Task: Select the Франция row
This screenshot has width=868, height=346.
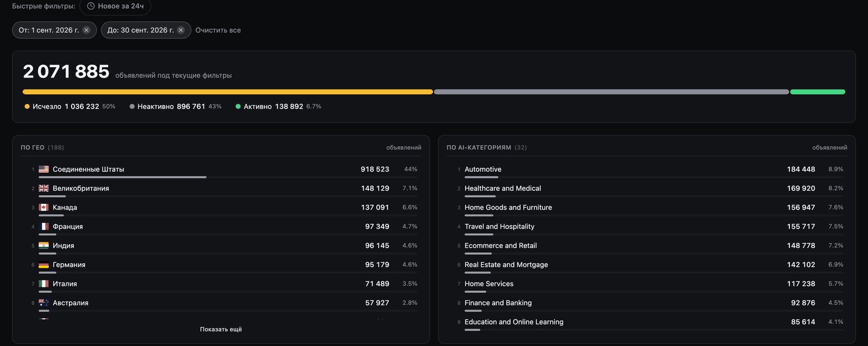Action: click(x=221, y=227)
